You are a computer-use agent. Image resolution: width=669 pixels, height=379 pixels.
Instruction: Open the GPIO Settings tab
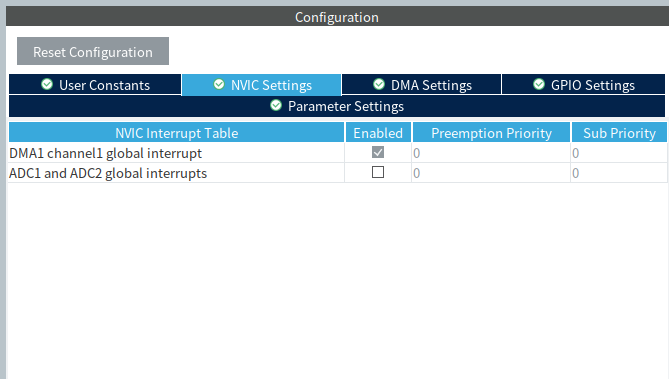point(583,85)
